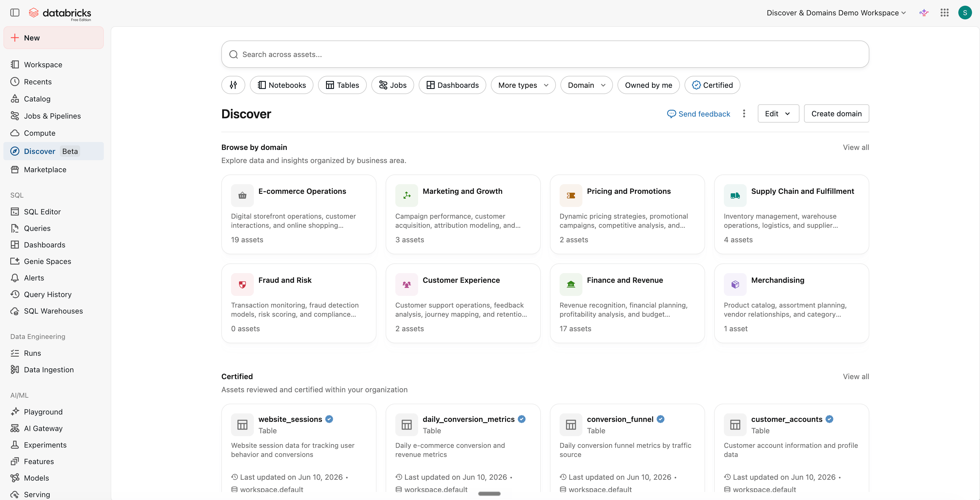Open Workspace in the sidebar

tap(54, 65)
